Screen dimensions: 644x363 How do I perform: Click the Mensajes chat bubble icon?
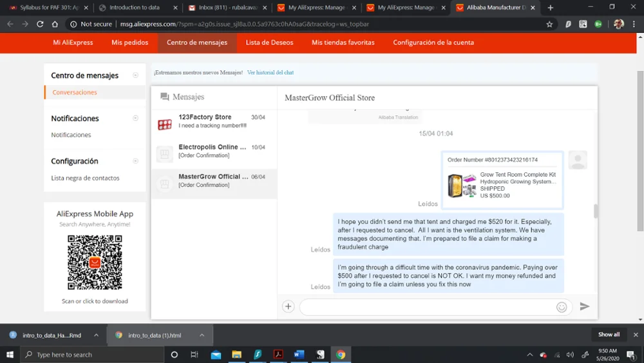pos(165,97)
